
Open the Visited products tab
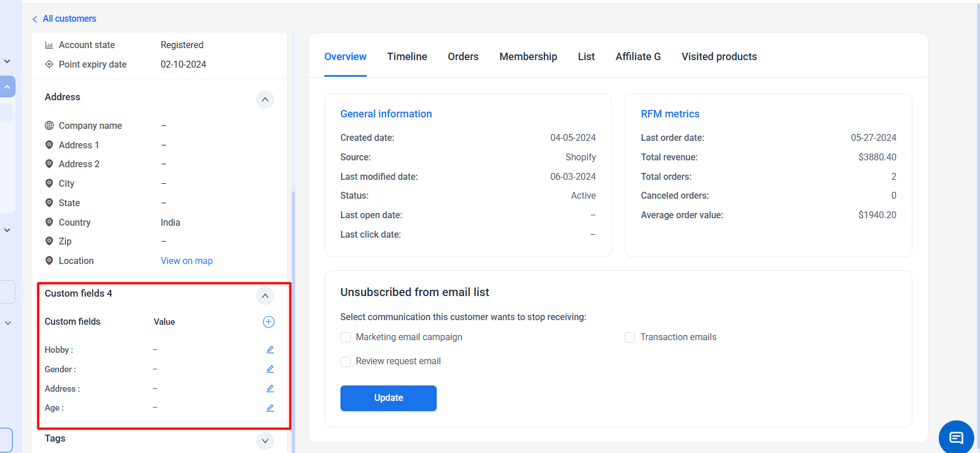719,57
